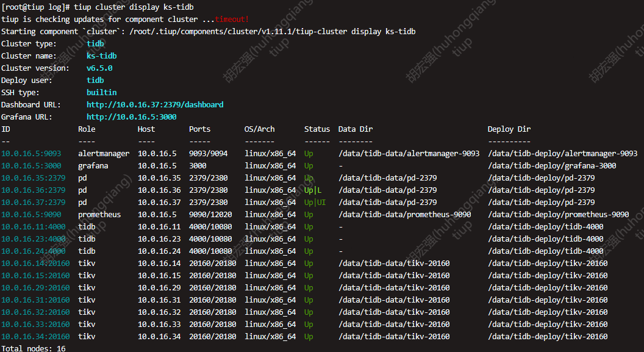
Task: Open the Dashboard URL http://10.0.16.37:2379/dashboard
Action: tap(155, 105)
